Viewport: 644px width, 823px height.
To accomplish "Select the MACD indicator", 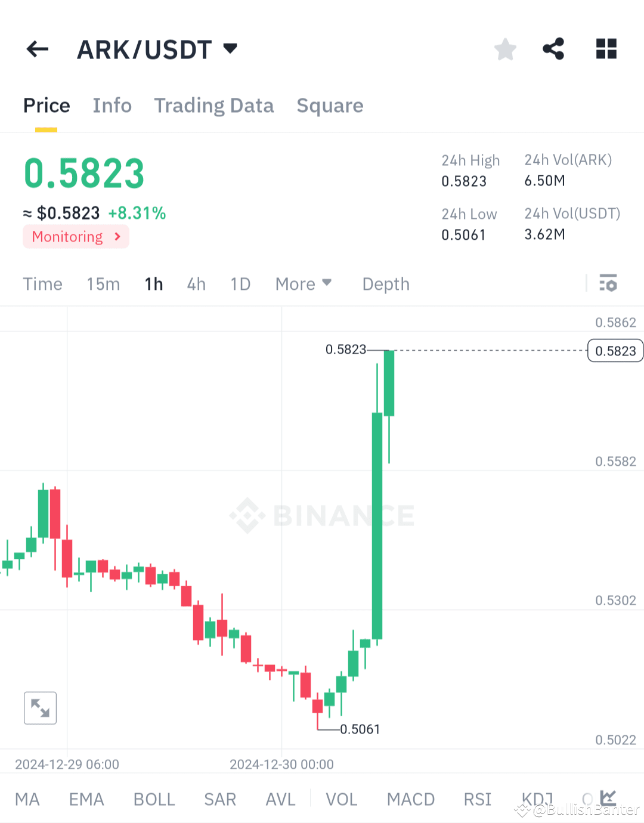I will (x=410, y=799).
